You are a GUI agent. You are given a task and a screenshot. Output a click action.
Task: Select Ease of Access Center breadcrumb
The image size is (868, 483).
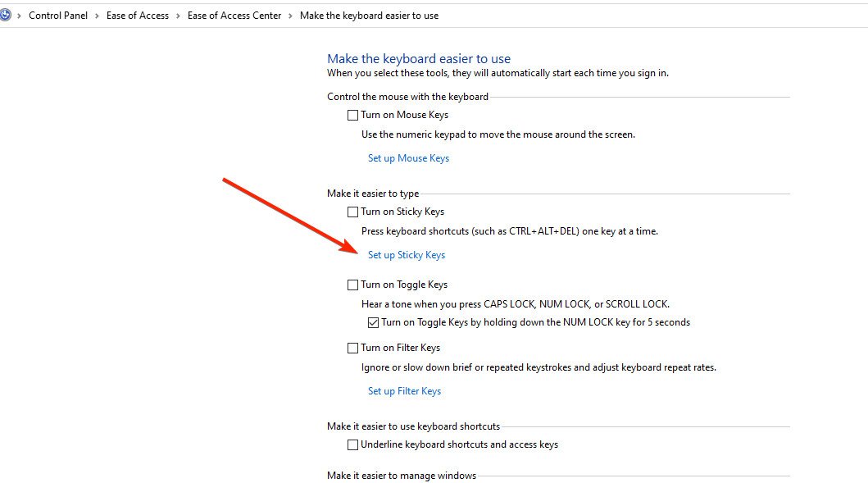pyautogui.click(x=234, y=16)
